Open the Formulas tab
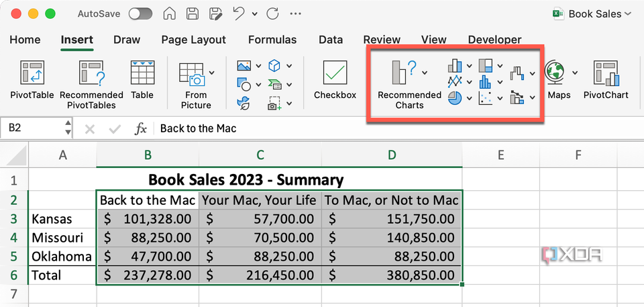This screenshot has height=307, width=644. coord(272,40)
